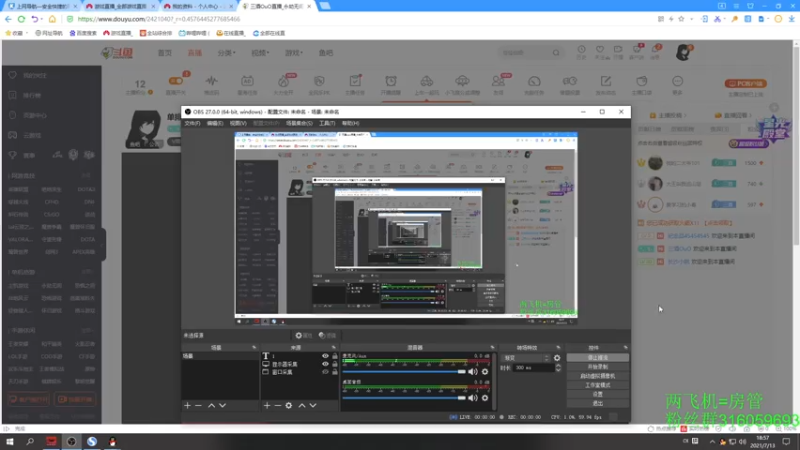The height and width of the screenshot is (450, 800).
Task: Open OBS 文件(F) menu
Action: pyautogui.click(x=192, y=123)
